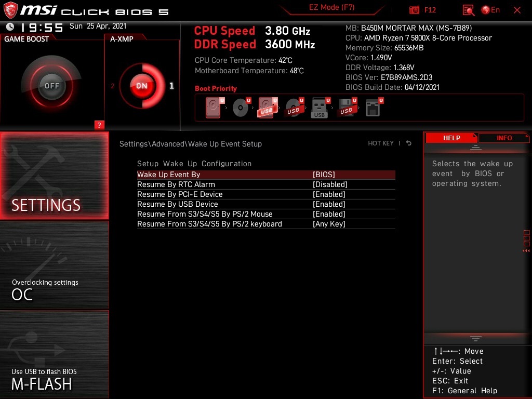This screenshot has width=532, height=399.
Task: Click the HOT KEY control
Action: pyautogui.click(x=381, y=143)
